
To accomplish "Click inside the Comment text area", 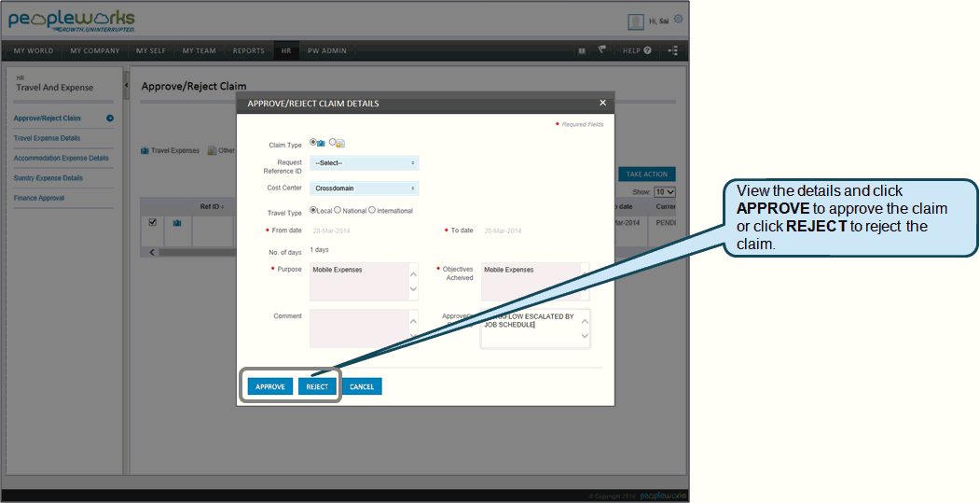I will 359,328.
